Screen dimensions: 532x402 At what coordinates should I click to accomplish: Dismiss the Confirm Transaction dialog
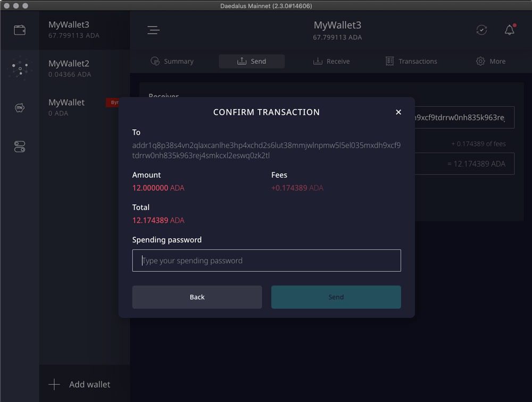(x=398, y=112)
